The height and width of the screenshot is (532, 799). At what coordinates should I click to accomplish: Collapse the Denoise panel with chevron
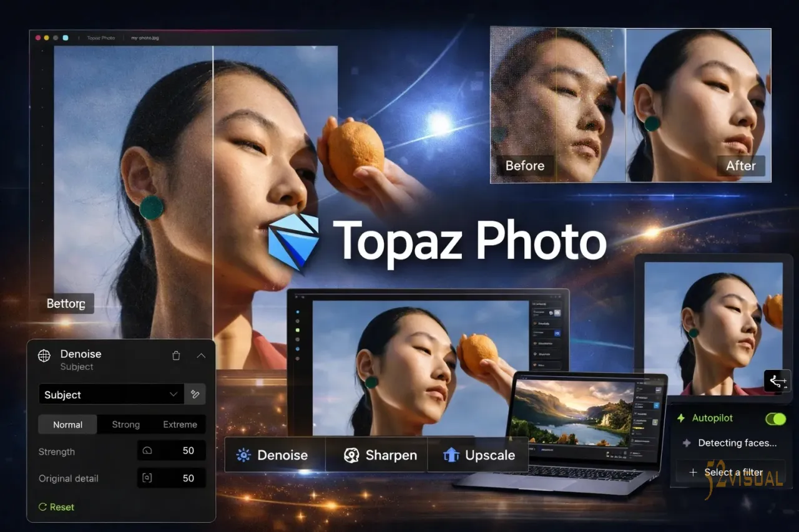(x=201, y=355)
